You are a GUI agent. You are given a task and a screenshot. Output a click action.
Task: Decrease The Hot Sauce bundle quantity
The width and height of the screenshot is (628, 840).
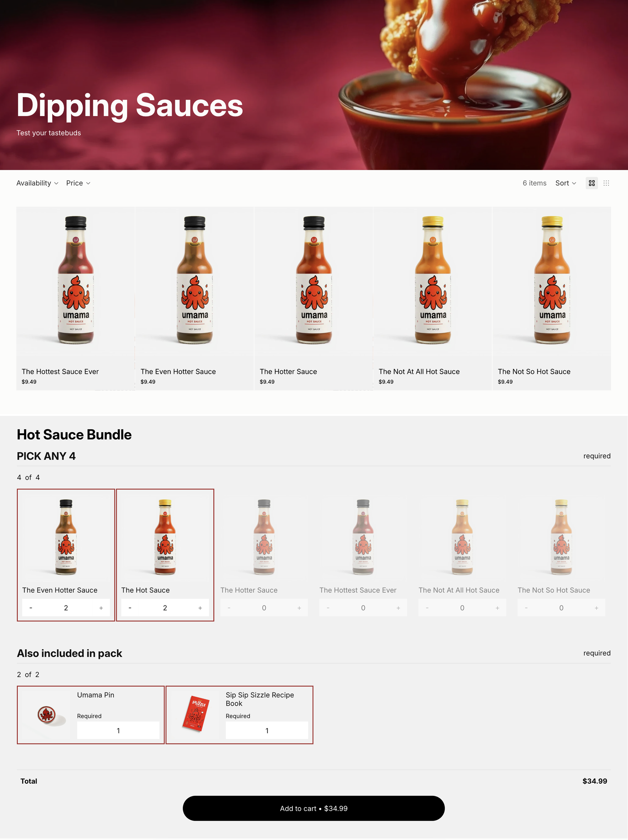[x=130, y=608]
